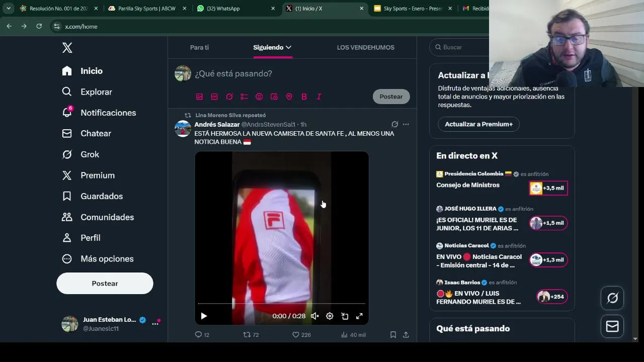Go back in browser history
644x362 pixels.
point(9,26)
